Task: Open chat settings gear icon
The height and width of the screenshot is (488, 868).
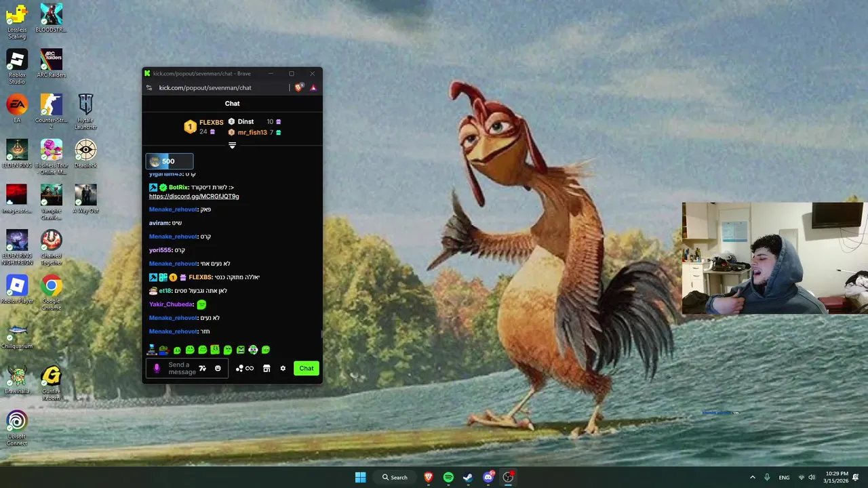Action: (x=283, y=368)
